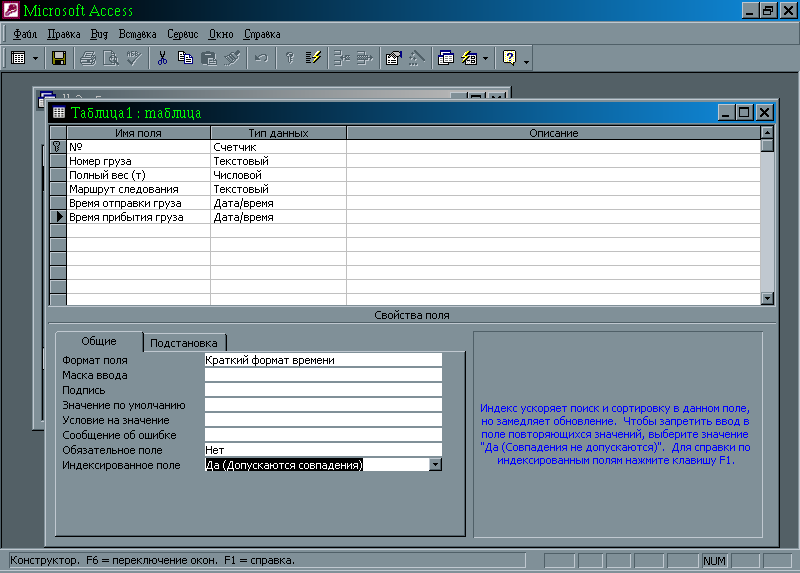
Task: Click the row selector for Время прибытия груза
Action: pos(58,217)
